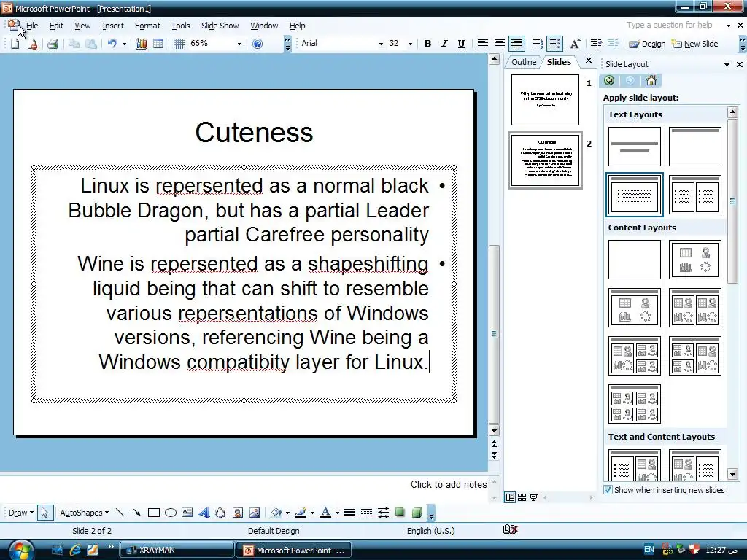Select the Cuteness slide 2 thumbnail
This screenshot has height=560, width=747.
(x=545, y=160)
